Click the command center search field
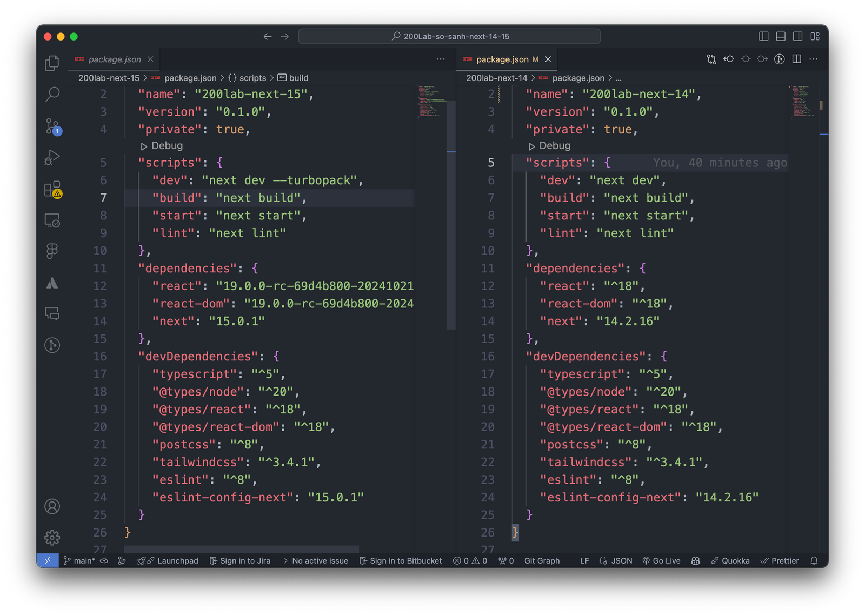 pos(449,36)
